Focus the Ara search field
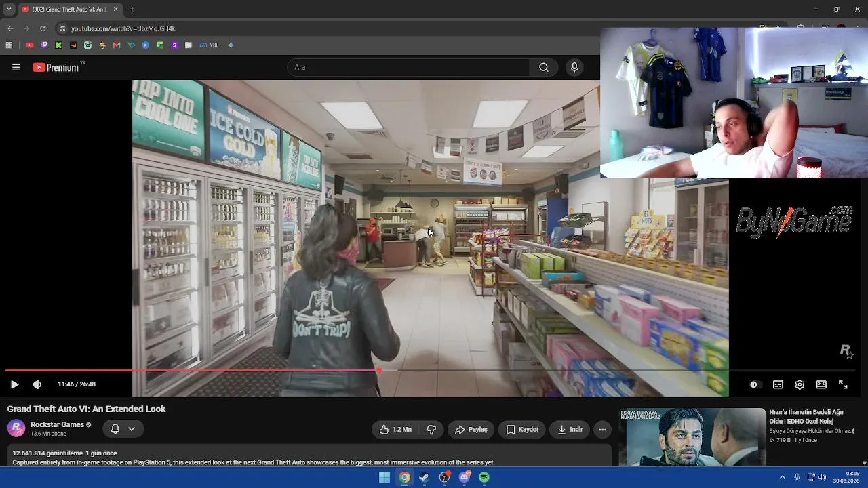 point(408,67)
